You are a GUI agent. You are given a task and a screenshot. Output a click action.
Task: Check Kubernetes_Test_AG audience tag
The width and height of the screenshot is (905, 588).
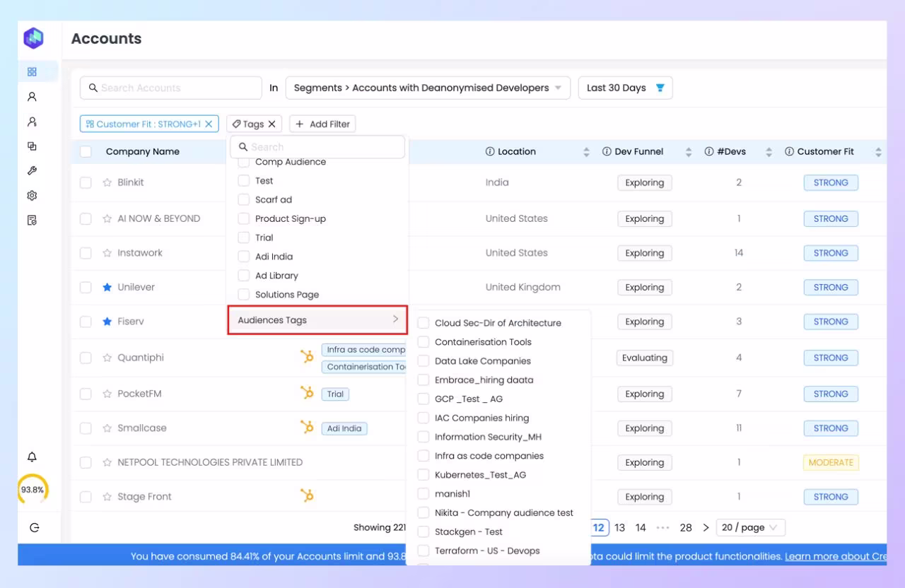click(424, 475)
